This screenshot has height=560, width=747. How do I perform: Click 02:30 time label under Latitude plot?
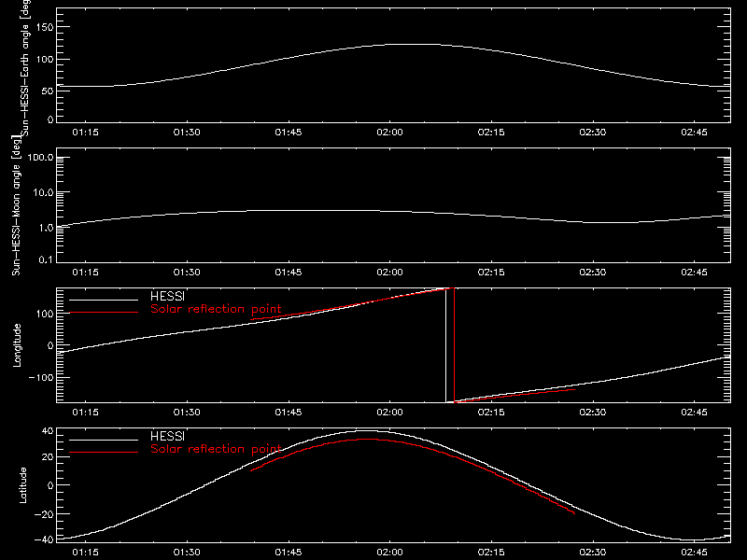coord(593,553)
